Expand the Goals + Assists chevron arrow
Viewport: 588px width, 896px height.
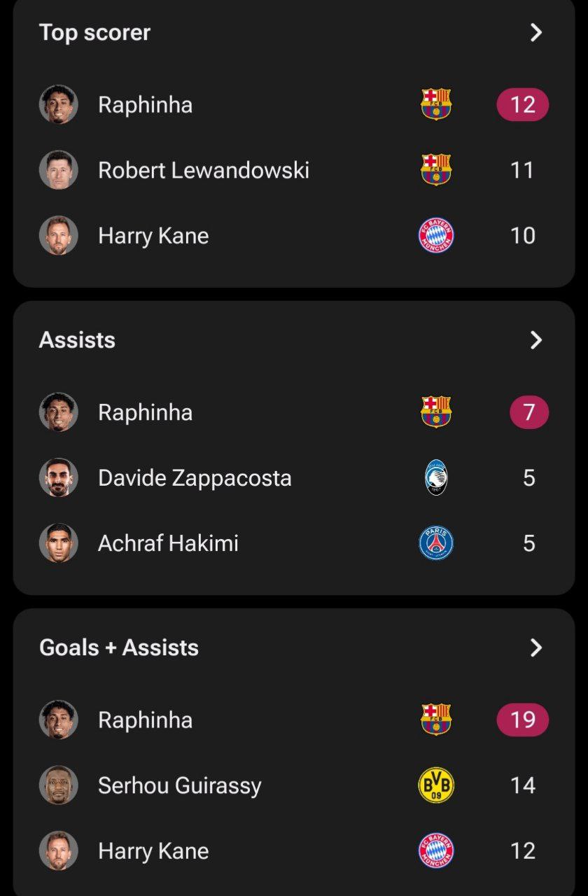point(536,647)
